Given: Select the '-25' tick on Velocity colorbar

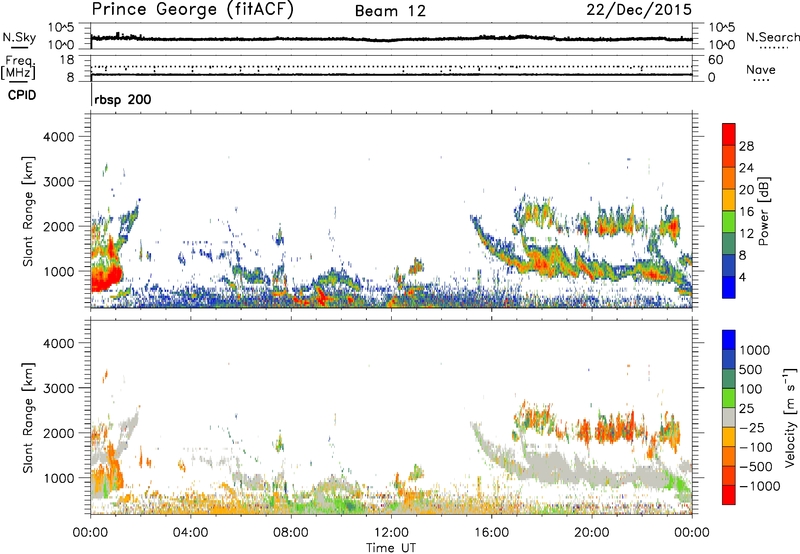Looking at the screenshot, I should tap(752, 427).
